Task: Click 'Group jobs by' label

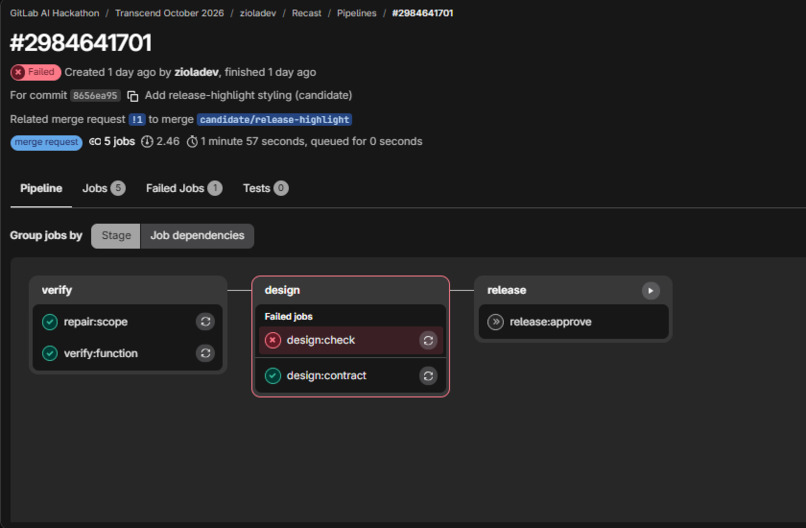Action: point(46,235)
